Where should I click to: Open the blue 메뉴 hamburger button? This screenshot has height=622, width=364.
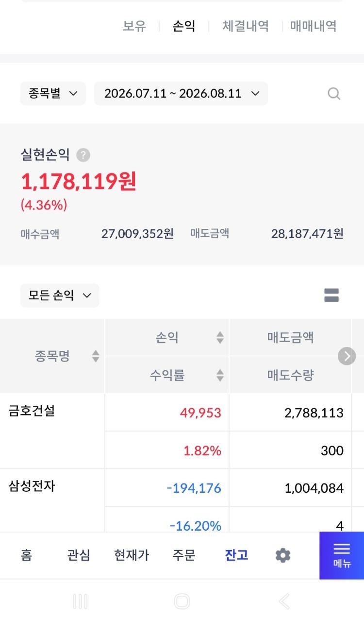coord(342,555)
